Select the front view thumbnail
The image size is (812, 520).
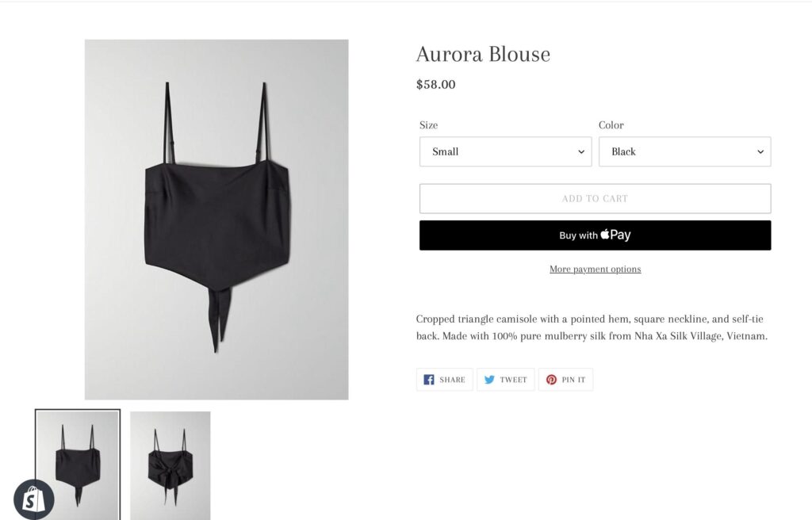[78, 465]
